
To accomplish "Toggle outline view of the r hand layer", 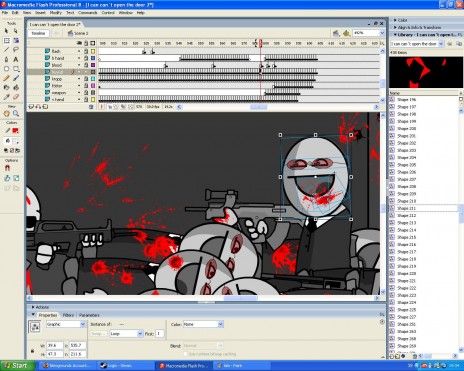I will [x=93, y=99].
